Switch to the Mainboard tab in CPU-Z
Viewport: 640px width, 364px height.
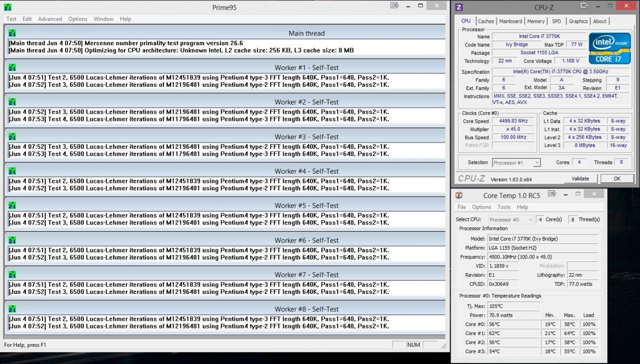click(510, 21)
